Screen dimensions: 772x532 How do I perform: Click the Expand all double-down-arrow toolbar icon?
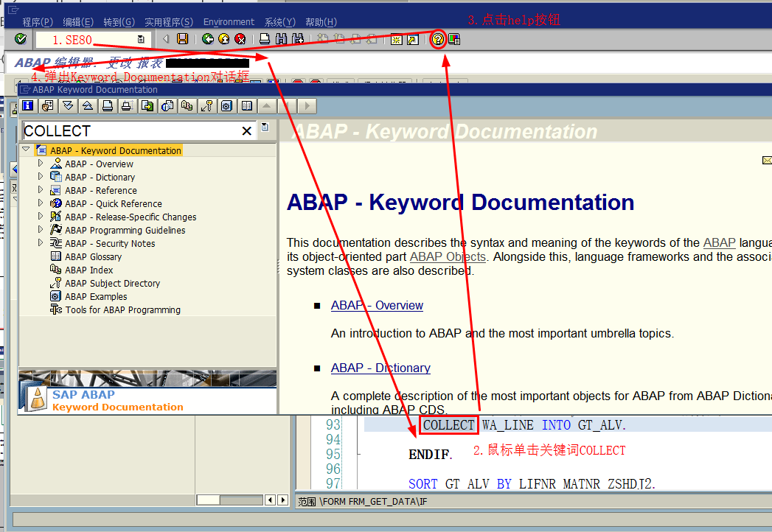[68, 106]
